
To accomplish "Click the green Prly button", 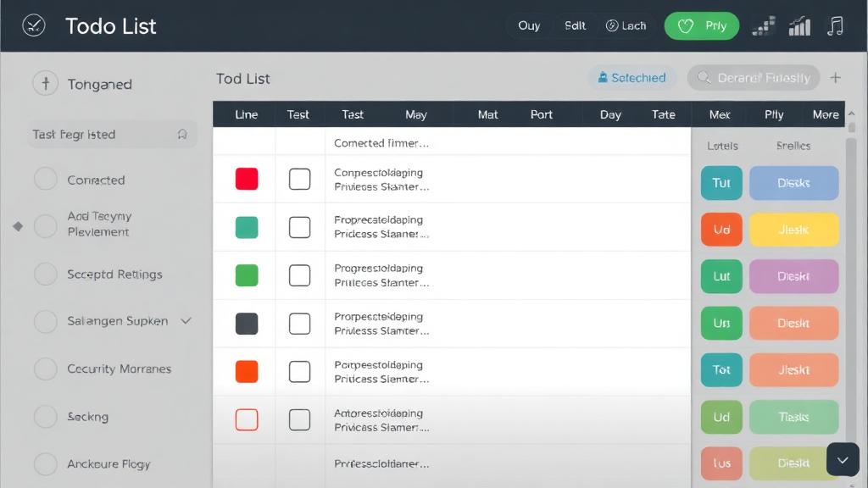I will pyautogui.click(x=702, y=25).
